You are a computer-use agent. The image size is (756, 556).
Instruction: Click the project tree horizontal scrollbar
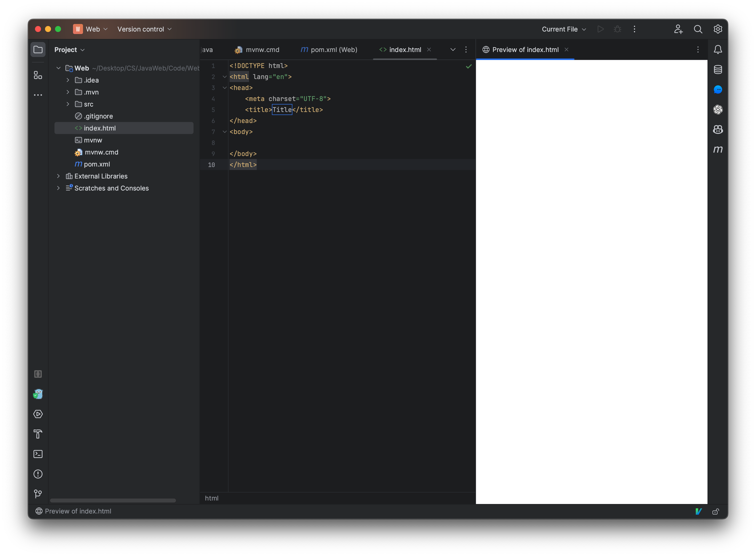click(x=113, y=501)
